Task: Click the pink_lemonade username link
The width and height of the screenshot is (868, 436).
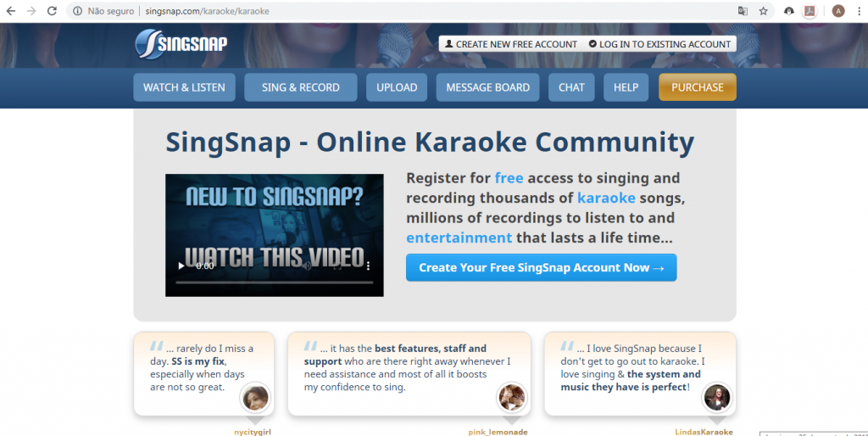Action: [x=498, y=432]
